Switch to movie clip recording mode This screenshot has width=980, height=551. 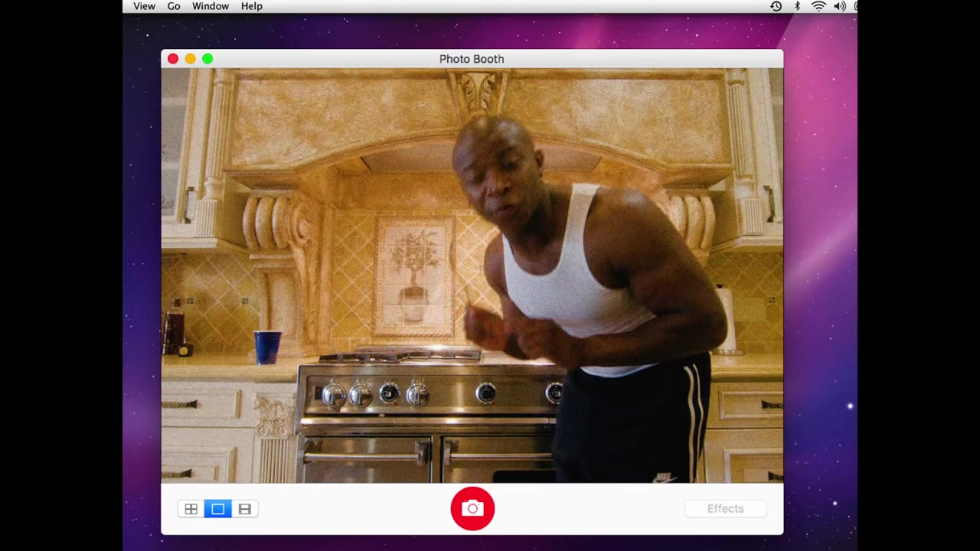point(245,509)
